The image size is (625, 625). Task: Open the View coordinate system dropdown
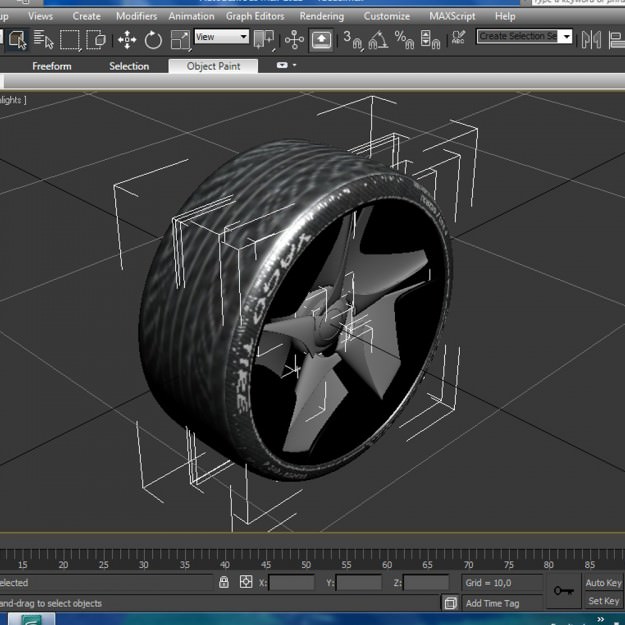pos(222,37)
